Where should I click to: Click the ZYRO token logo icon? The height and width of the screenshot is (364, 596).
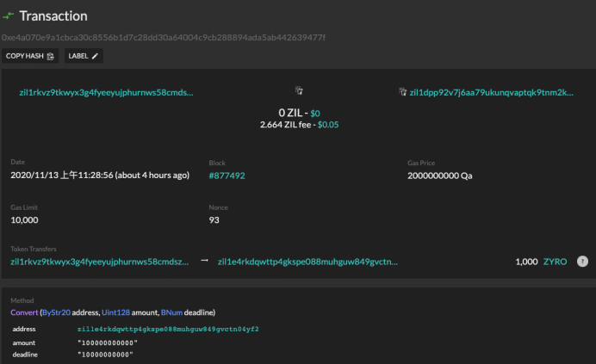[x=582, y=261]
